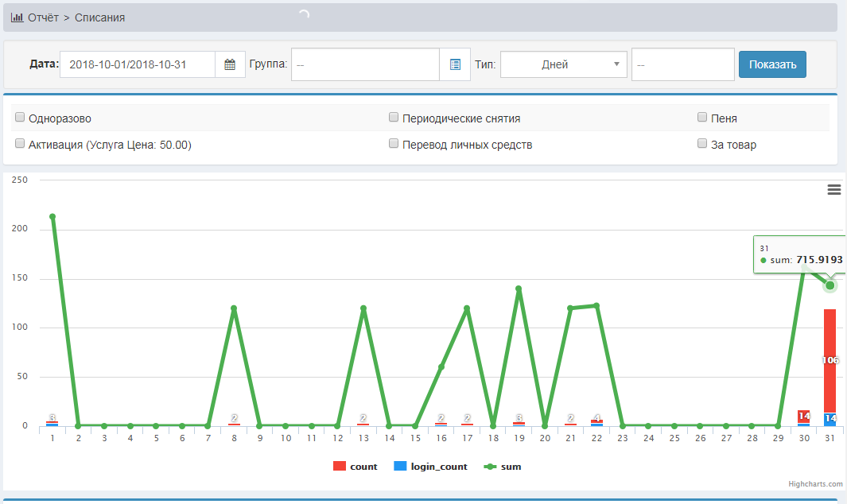
Task: Enable the Одноразово checkbox
Action: tap(20, 118)
